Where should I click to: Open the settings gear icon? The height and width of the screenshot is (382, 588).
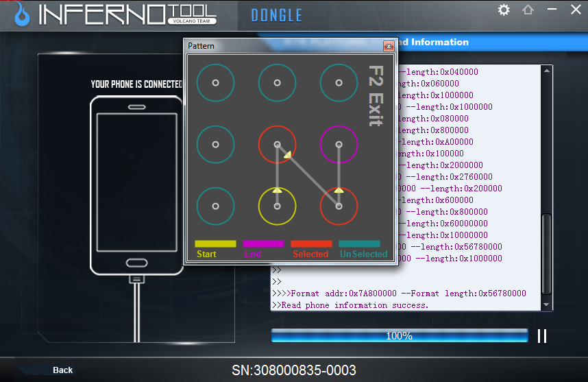[x=504, y=10]
